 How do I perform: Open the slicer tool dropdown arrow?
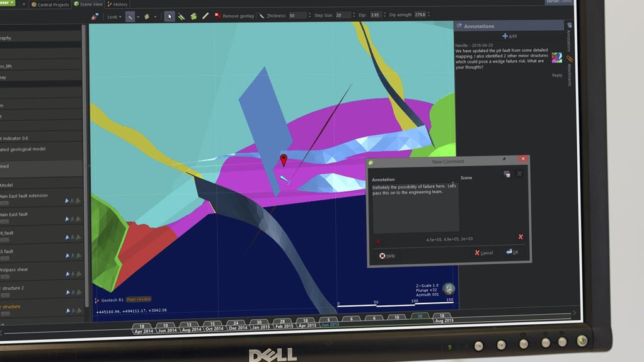(x=138, y=17)
